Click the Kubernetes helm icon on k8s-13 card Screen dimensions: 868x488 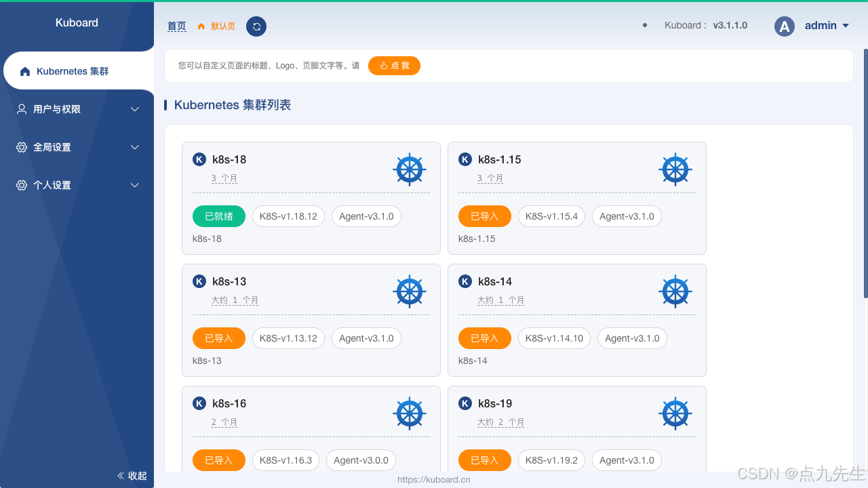coord(410,291)
